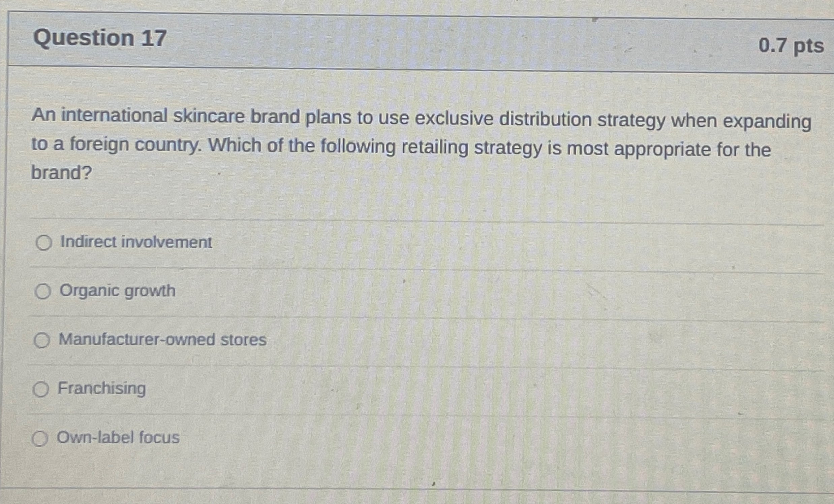Click the "Own-label focus" answer label text
Image resolution: width=834 pixels, height=504 pixels.
[x=118, y=437]
